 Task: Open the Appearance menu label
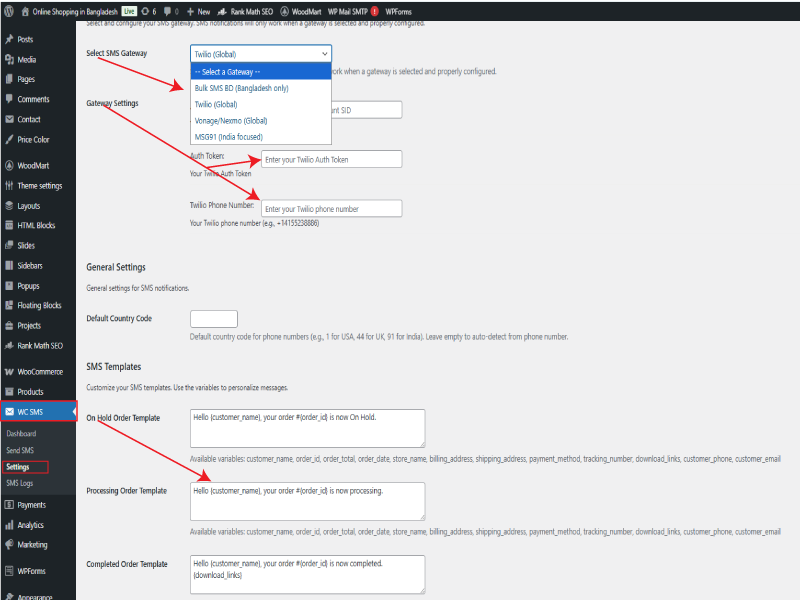(35, 596)
